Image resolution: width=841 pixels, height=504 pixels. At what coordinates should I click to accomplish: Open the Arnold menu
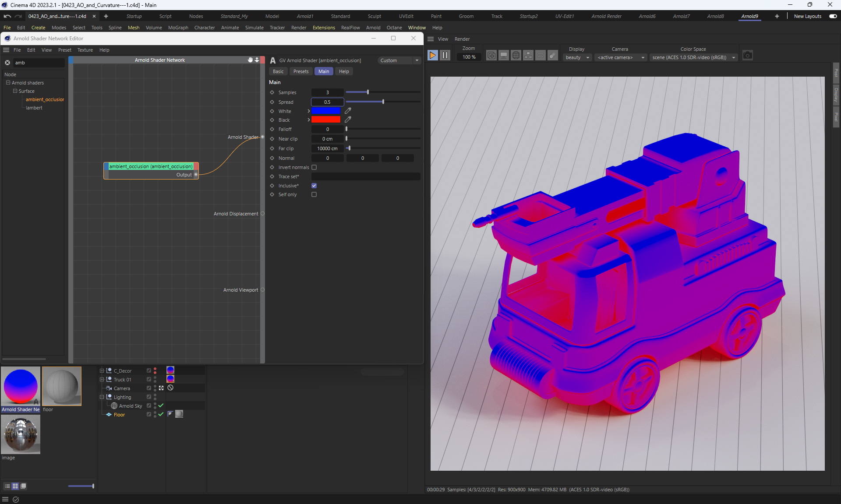373,28
